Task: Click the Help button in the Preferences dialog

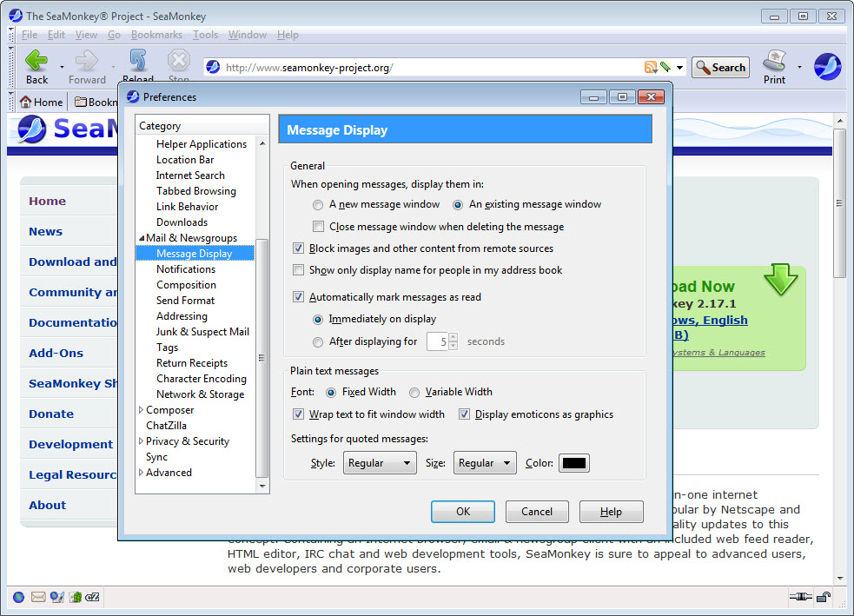Action: (611, 512)
